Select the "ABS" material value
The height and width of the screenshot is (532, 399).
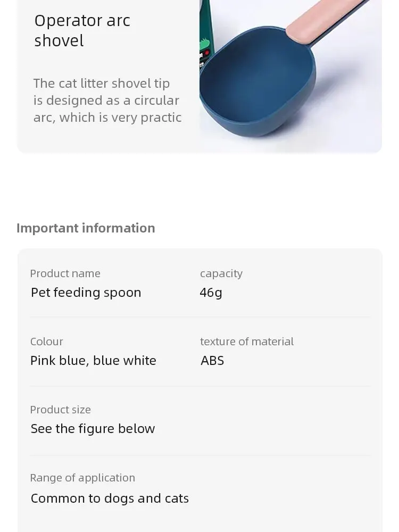pos(212,361)
